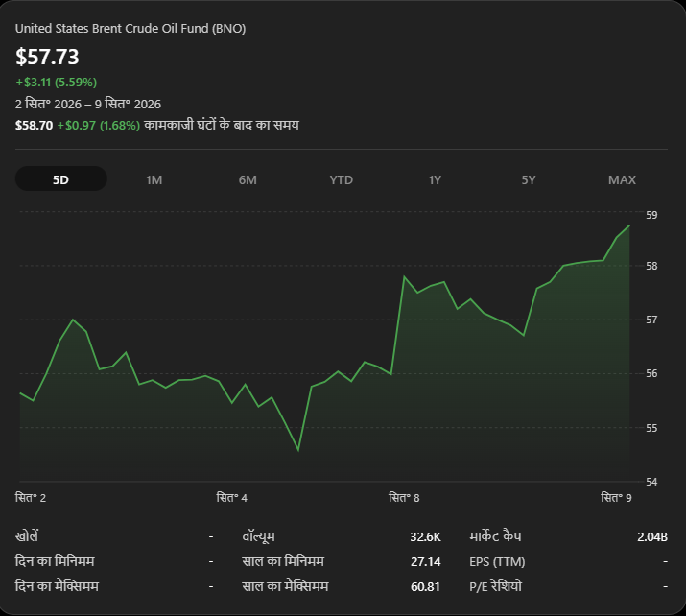Show the 1Y chart range

tap(435, 179)
